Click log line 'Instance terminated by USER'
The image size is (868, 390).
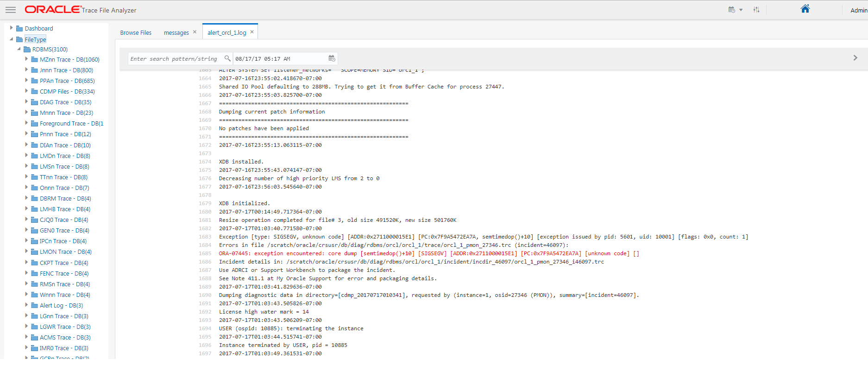pos(283,345)
